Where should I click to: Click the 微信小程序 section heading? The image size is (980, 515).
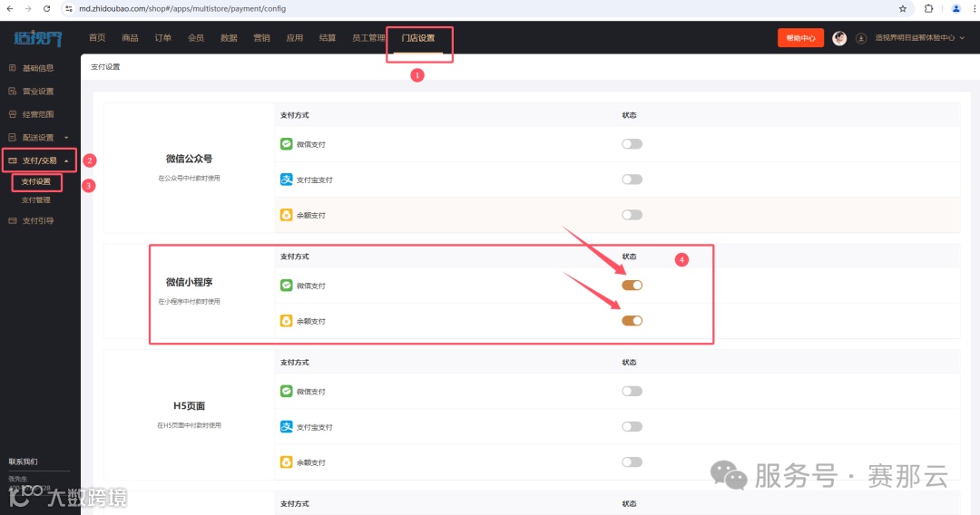pyautogui.click(x=189, y=282)
